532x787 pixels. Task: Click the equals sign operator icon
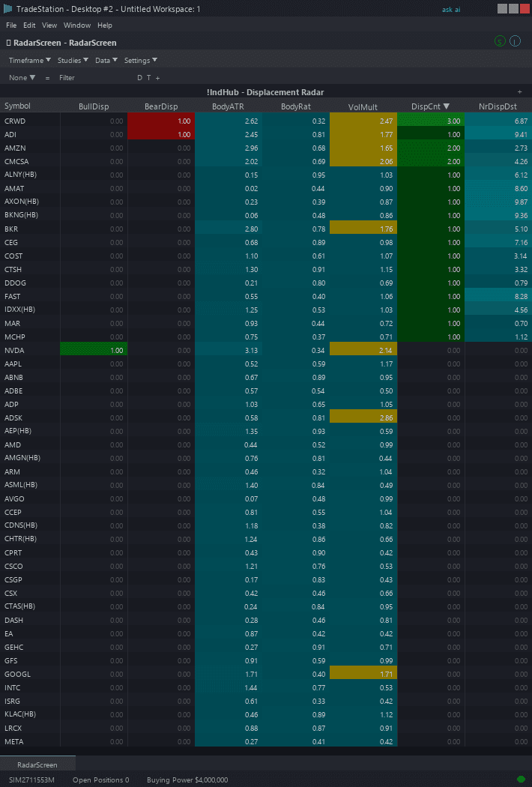[x=47, y=78]
